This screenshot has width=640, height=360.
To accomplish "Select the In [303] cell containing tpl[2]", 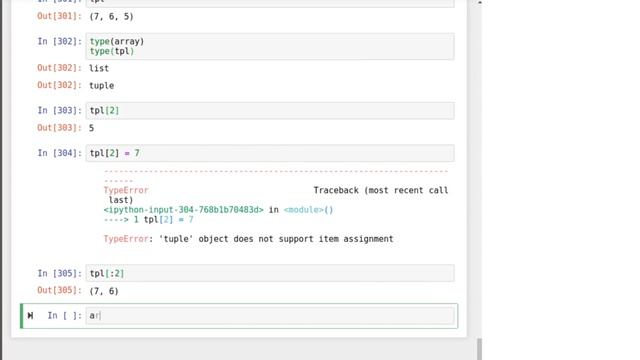I will pos(270,111).
